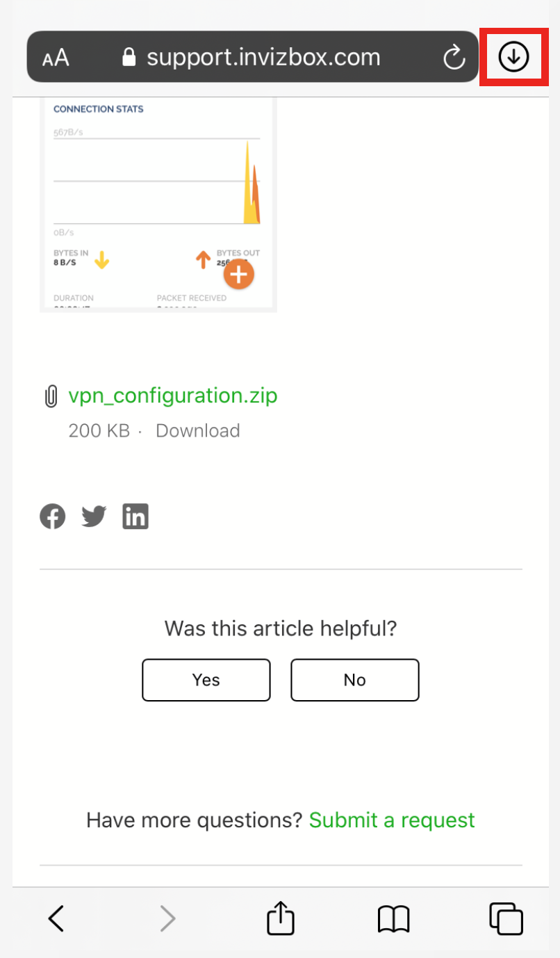The image size is (560, 958).
Task: Share article on Twitter
Action: tap(94, 517)
